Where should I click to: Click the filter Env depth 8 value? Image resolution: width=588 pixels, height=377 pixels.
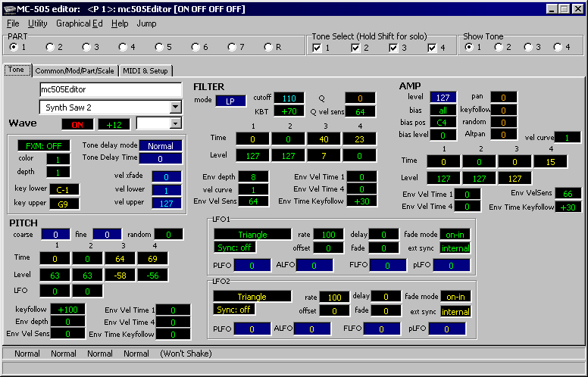(254, 177)
